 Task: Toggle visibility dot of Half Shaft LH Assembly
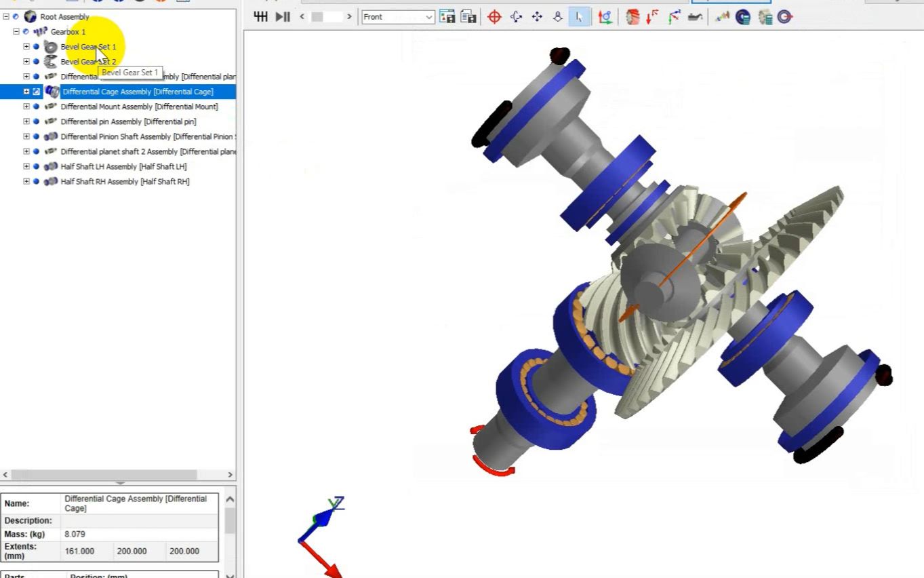pyautogui.click(x=36, y=166)
